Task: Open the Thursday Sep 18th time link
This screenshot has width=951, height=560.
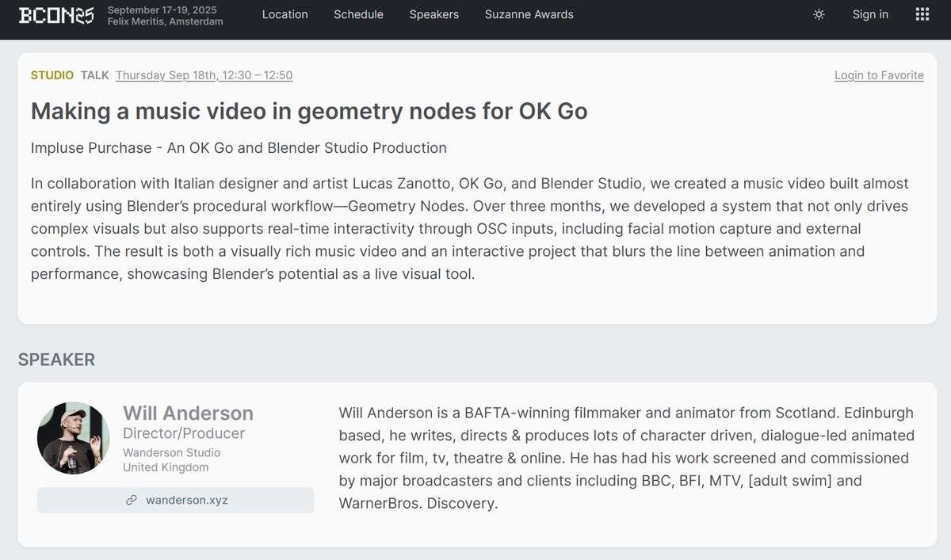Action: [x=204, y=75]
